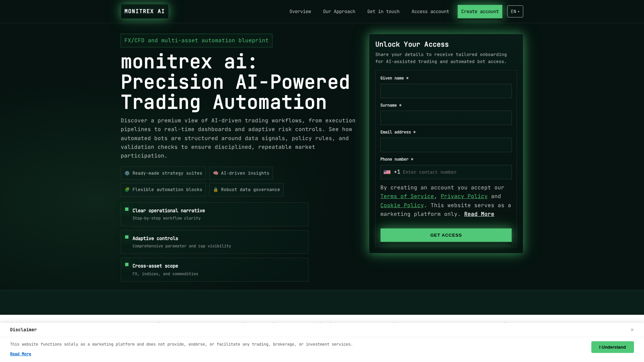The width and height of the screenshot is (644, 362).
Task: Open the Privacy Policy link
Action: coord(464,196)
